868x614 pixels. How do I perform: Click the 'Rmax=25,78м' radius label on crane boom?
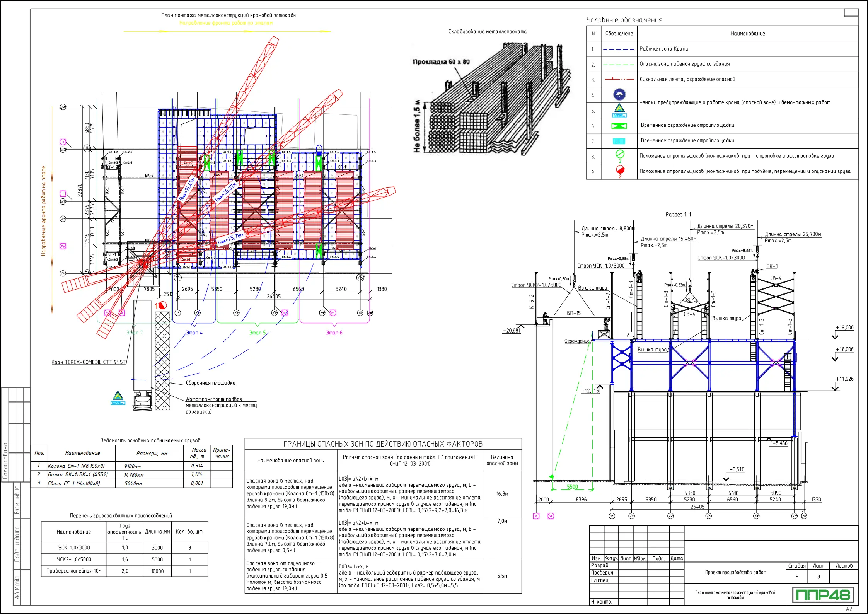pyautogui.click(x=230, y=239)
